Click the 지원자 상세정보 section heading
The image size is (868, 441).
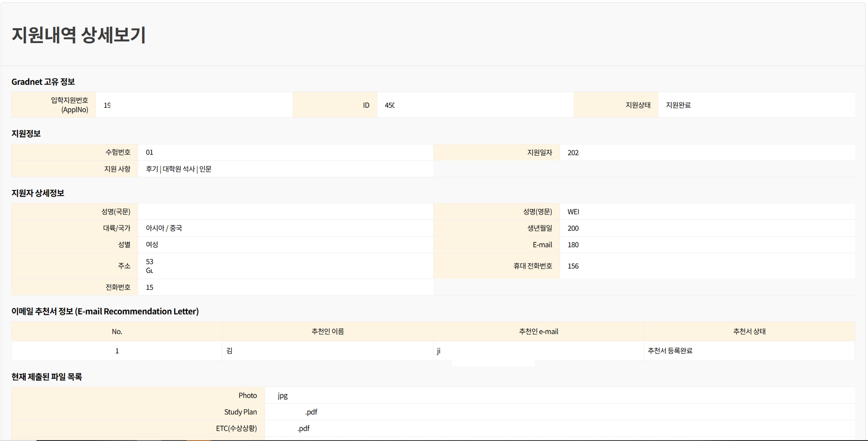pyautogui.click(x=38, y=193)
